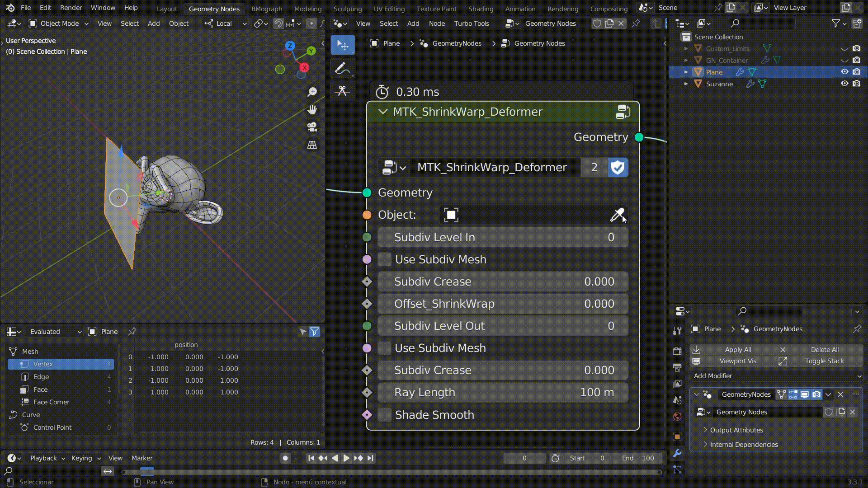
Task: Remove the GeometryNodes modifier
Action: (x=840, y=394)
